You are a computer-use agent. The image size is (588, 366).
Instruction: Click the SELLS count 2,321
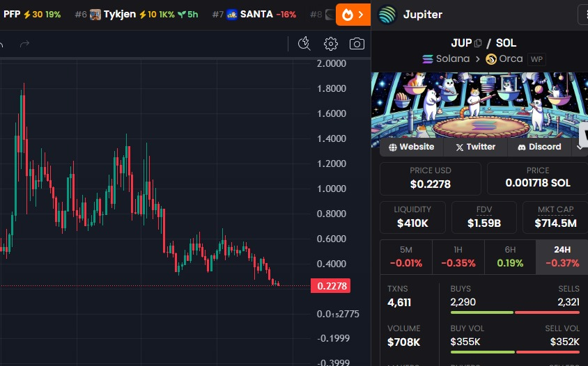(x=568, y=302)
